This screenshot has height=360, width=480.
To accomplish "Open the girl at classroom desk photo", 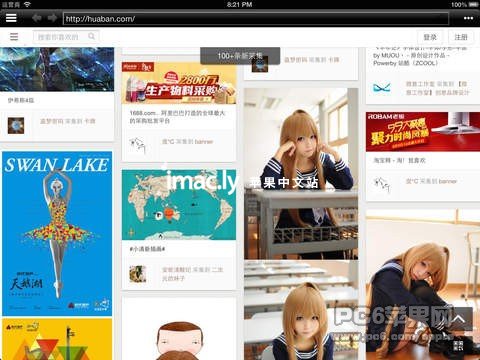I will pos(301,174).
